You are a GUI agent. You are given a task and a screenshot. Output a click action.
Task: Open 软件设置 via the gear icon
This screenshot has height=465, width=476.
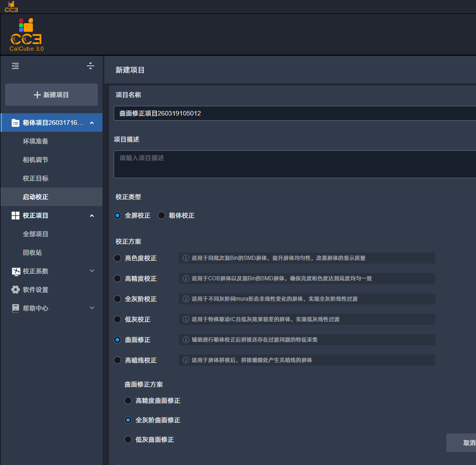pos(15,290)
